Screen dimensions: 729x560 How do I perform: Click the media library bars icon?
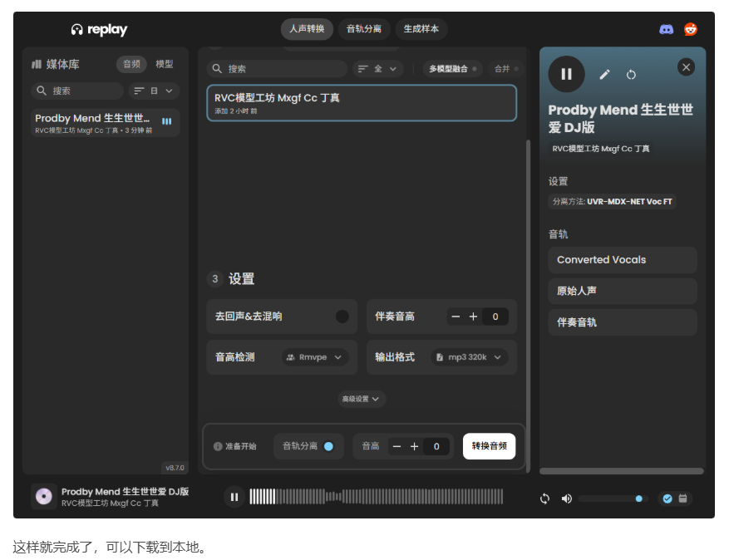point(37,64)
